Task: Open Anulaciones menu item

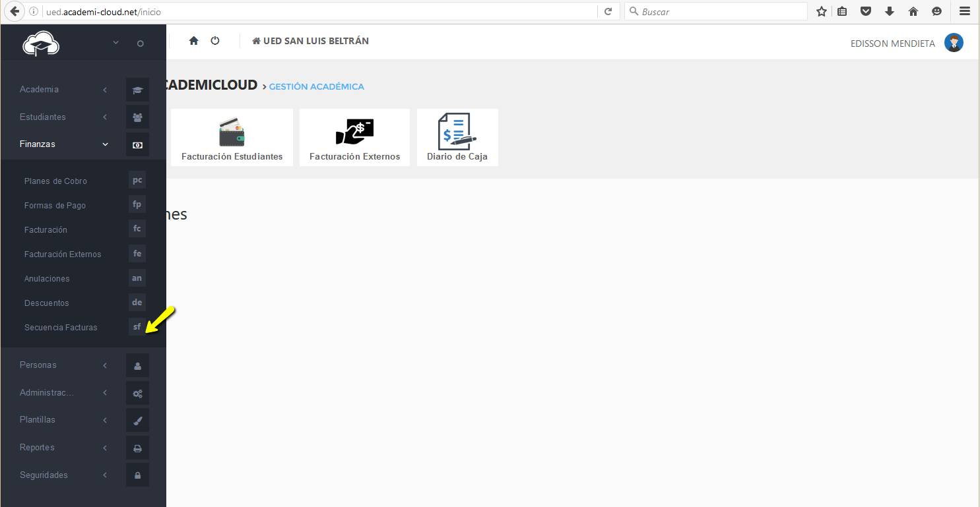Action: [x=47, y=278]
